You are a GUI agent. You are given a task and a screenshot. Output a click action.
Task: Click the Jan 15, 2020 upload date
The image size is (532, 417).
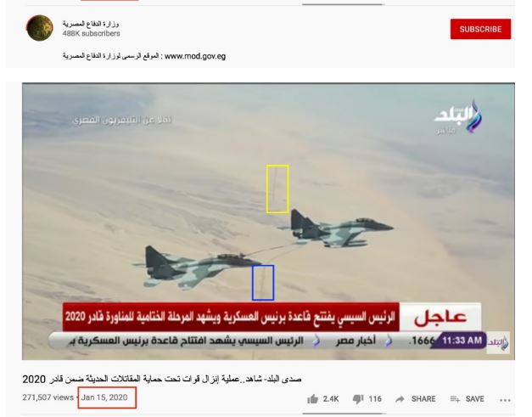tap(104, 397)
